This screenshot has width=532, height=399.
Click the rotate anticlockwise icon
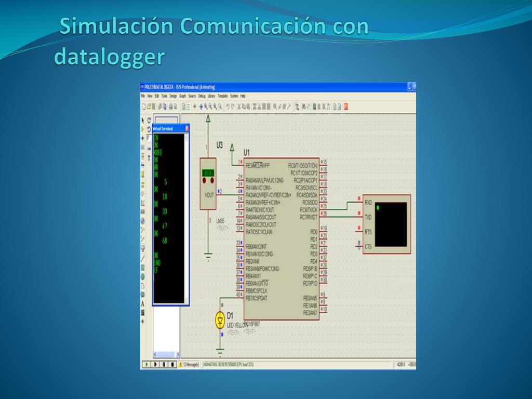point(149,129)
